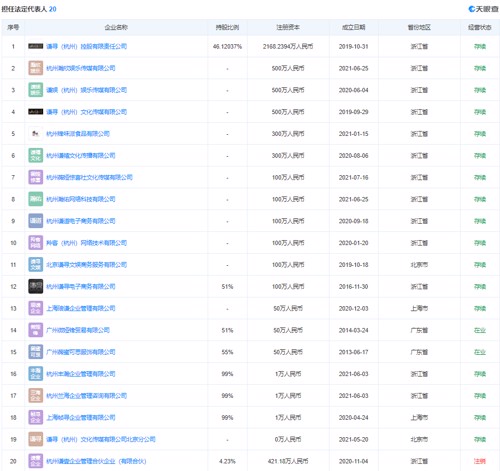Click the tan company logo in row 19
Viewport: 500px width, 471px height.
click(x=35, y=439)
